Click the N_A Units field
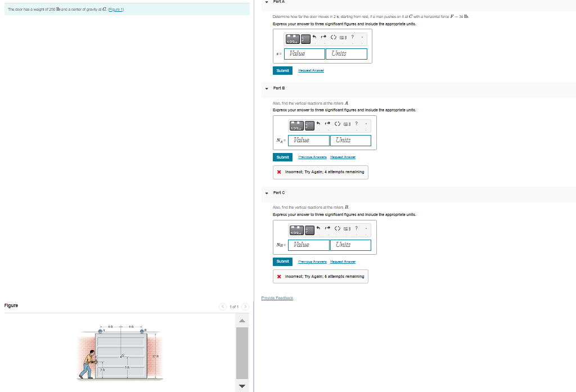This screenshot has width=576, height=392. point(351,141)
